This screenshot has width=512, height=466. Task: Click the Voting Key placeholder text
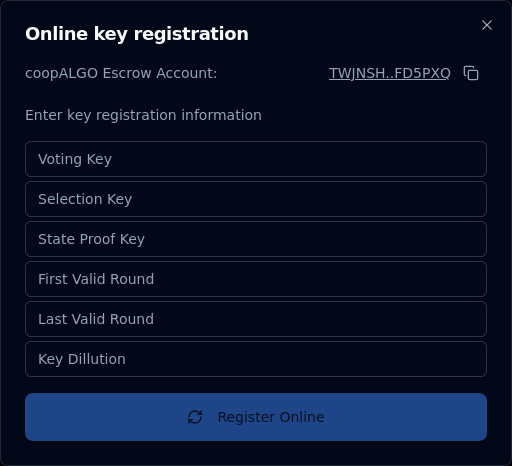pos(75,159)
